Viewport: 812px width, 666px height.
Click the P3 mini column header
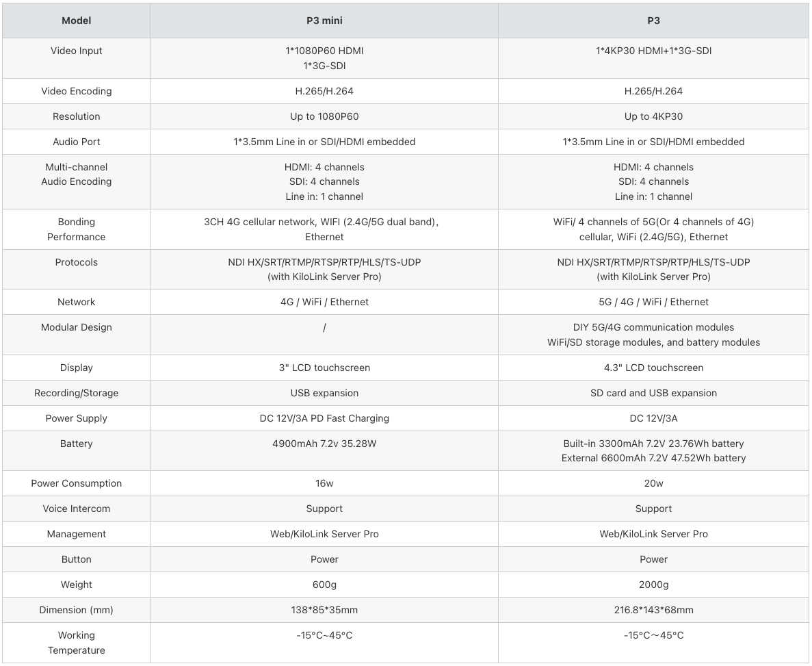coord(324,21)
